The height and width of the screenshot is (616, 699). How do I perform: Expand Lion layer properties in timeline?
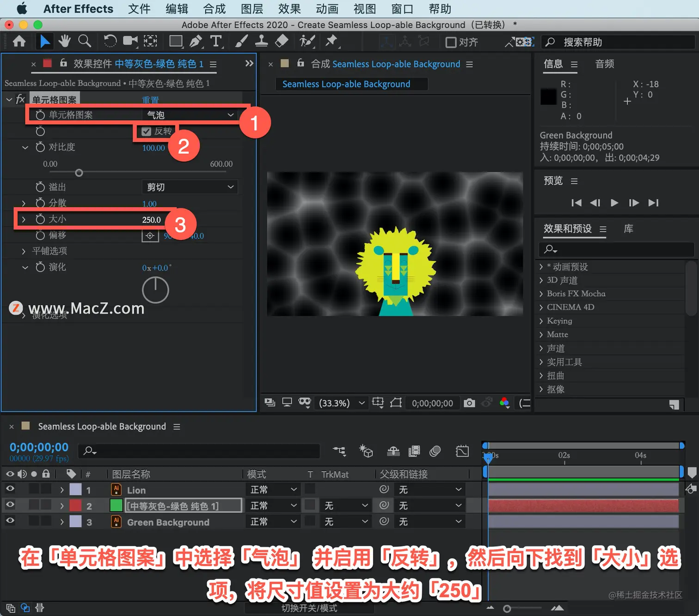(x=62, y=490)
